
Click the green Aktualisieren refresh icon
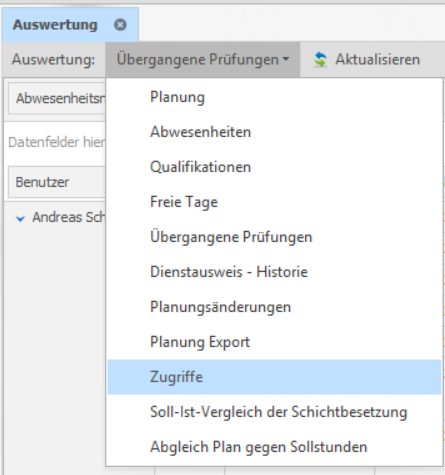pyautogui.click(x=320, y=60)
